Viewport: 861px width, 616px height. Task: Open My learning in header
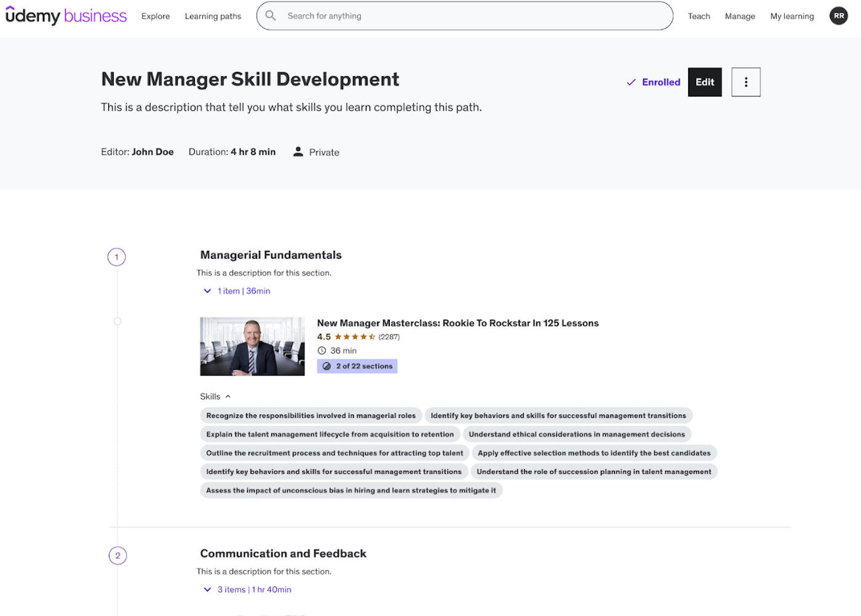792,17
